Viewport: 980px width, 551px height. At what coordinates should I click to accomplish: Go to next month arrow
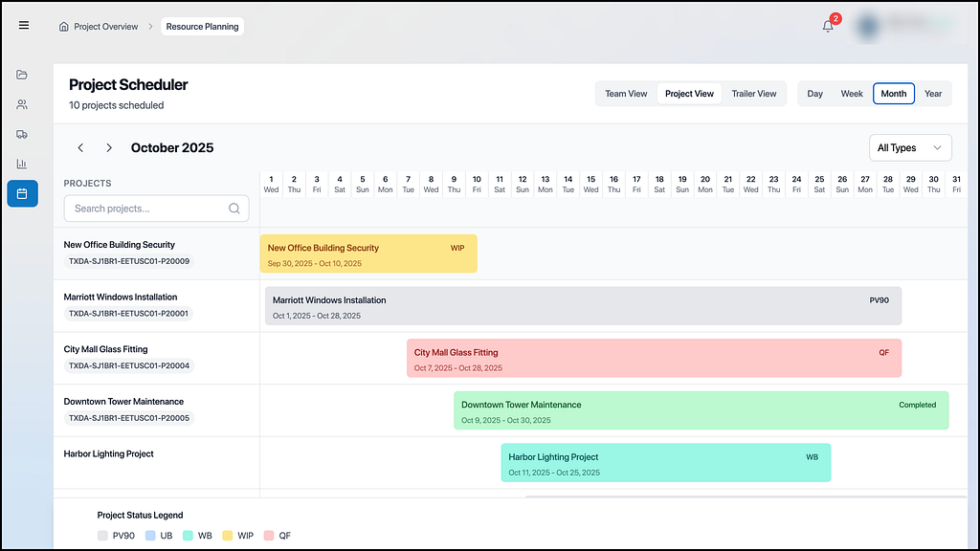(x=109, y=148)
